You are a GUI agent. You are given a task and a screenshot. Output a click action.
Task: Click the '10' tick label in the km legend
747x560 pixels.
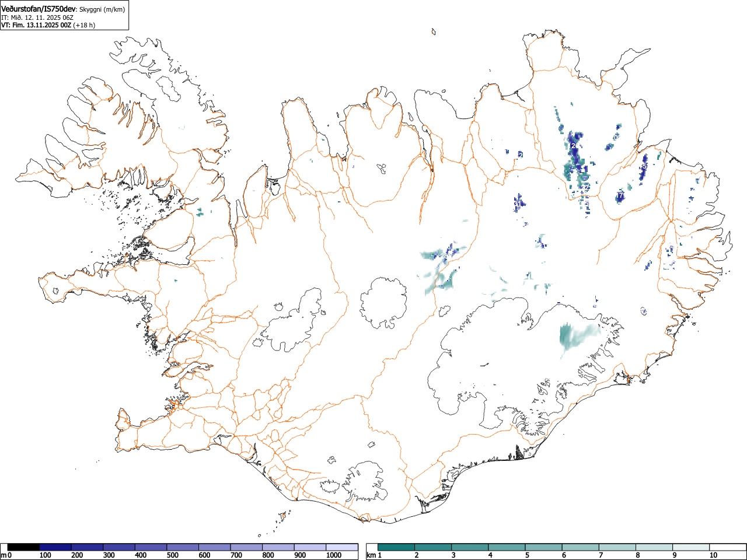(713, 555)
